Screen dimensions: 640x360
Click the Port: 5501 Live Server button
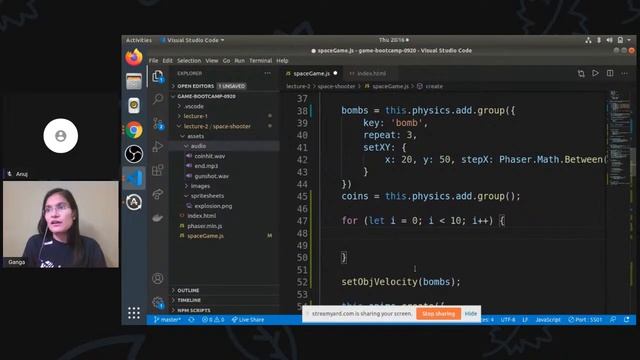585,320
